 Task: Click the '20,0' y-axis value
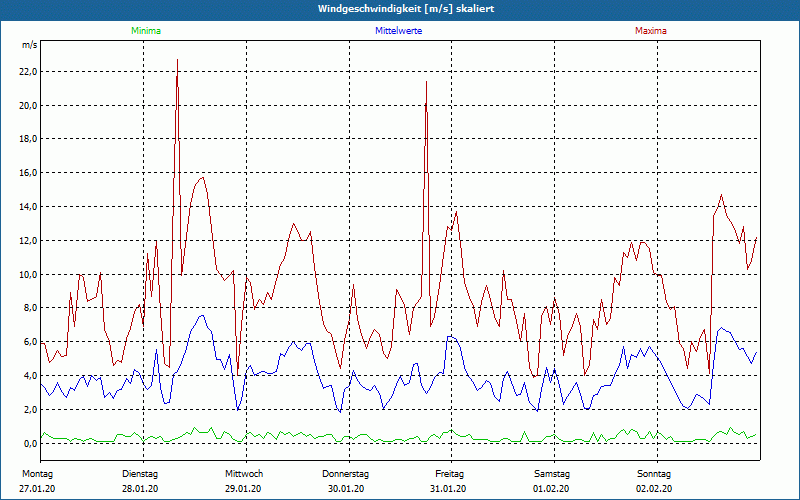[x=28, y=106]
